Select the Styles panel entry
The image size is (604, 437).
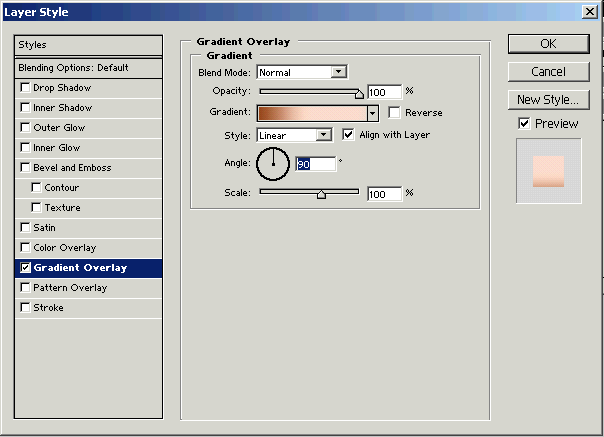(x=88, y=45)
